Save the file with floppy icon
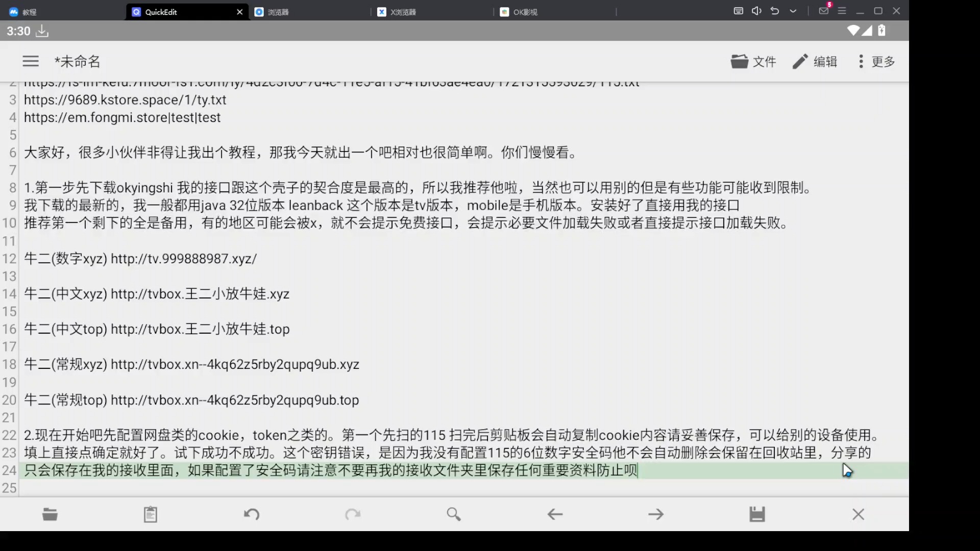The image size is (980, 551). click(757, 514)
